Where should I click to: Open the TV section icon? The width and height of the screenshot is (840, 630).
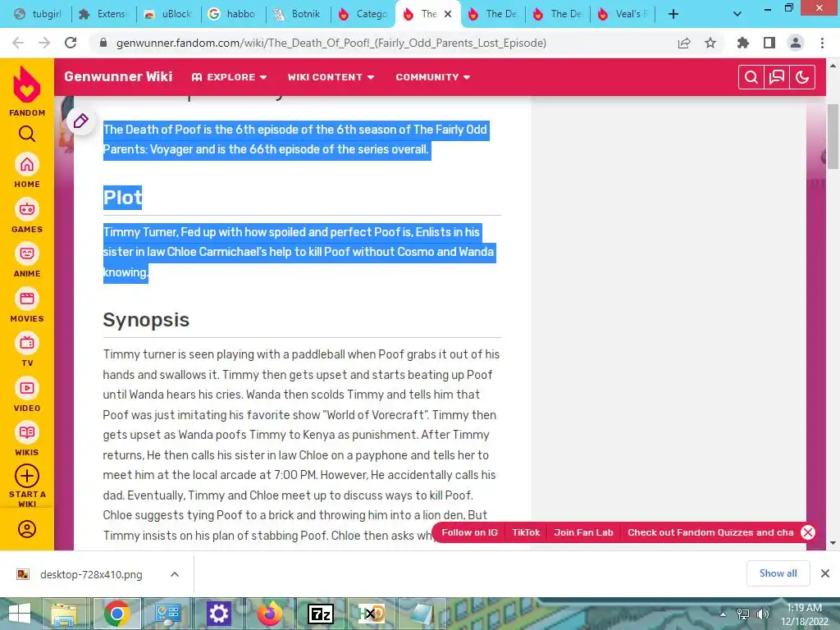(27, 344)
